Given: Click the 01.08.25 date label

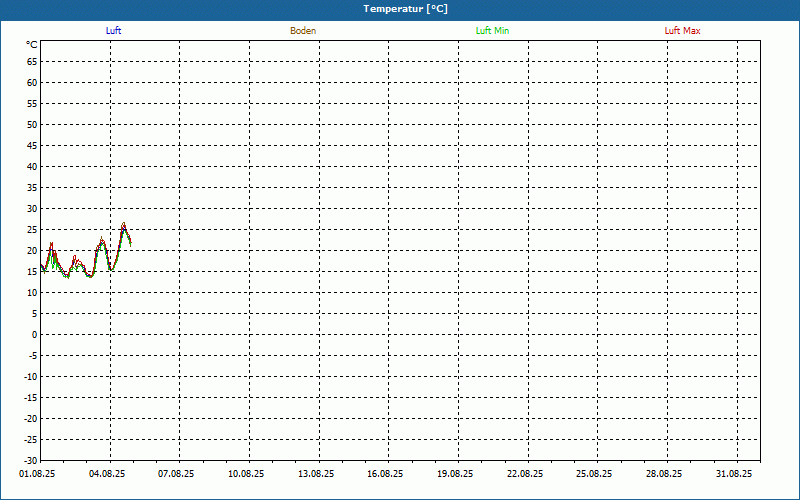Looking at the screenshot, I should tap(37, 474).
